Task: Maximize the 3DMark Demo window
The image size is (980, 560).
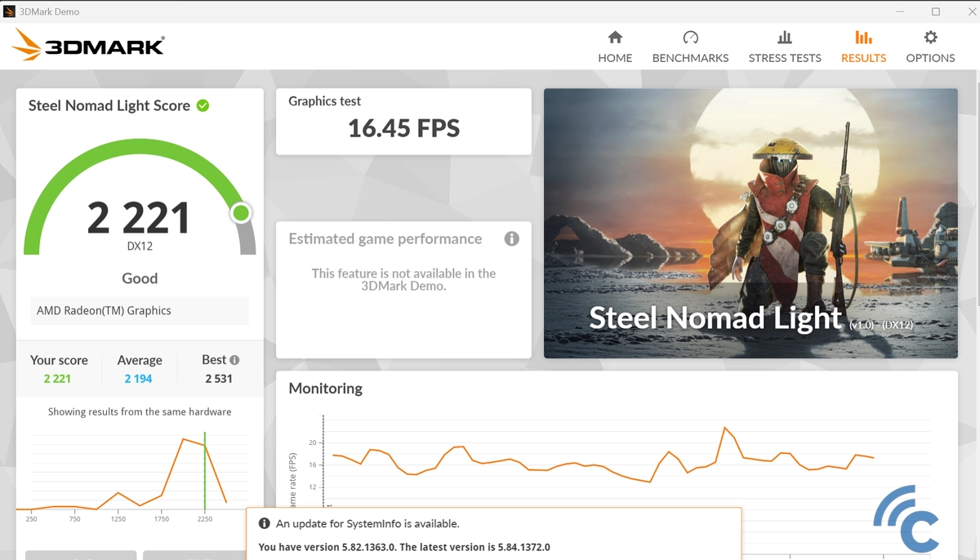Action: [x=936, y=11]
